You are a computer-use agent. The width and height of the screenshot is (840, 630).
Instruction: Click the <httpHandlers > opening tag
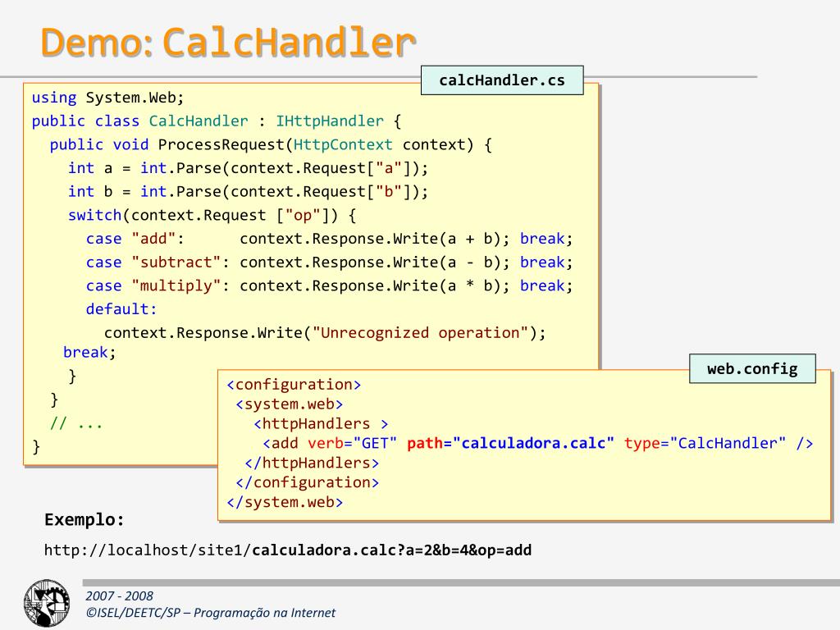[321, 424]
